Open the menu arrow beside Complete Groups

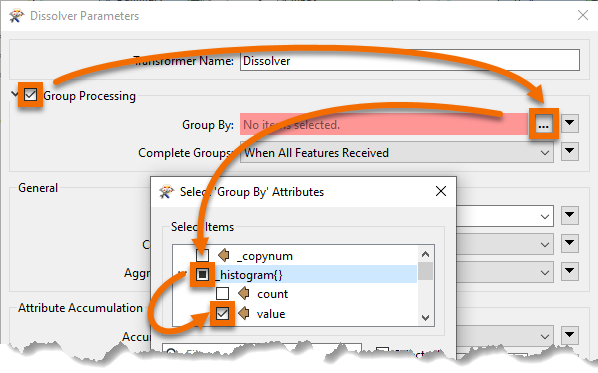click(x=570, y=151)
